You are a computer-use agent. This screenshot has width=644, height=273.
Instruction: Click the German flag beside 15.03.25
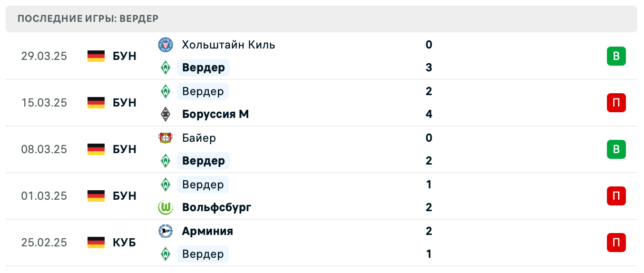tap(96, 103)
